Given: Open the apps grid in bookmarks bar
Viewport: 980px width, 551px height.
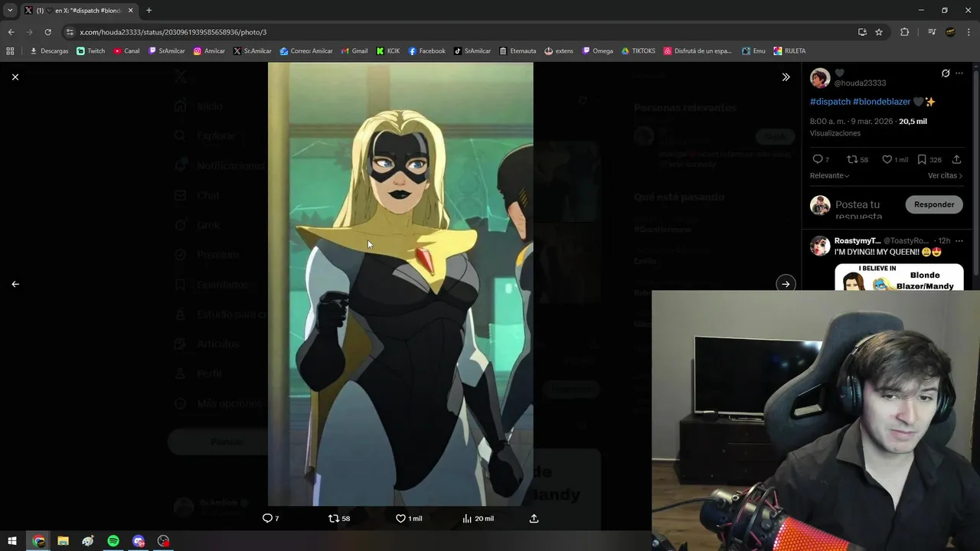Looking at the screenshot, I should [10, 51].
